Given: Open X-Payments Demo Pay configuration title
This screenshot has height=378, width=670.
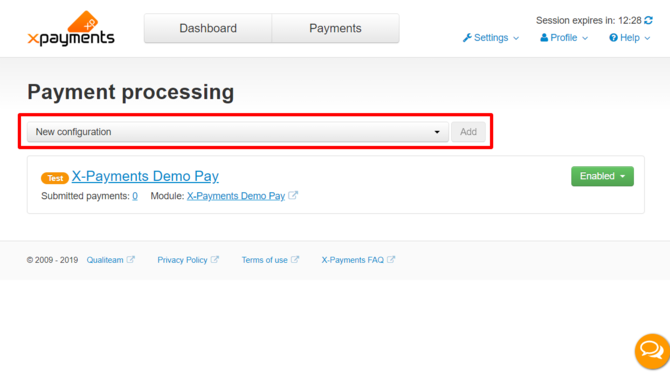Looking at the screenshot, I should pyautogui.click(x=145, y=176).
